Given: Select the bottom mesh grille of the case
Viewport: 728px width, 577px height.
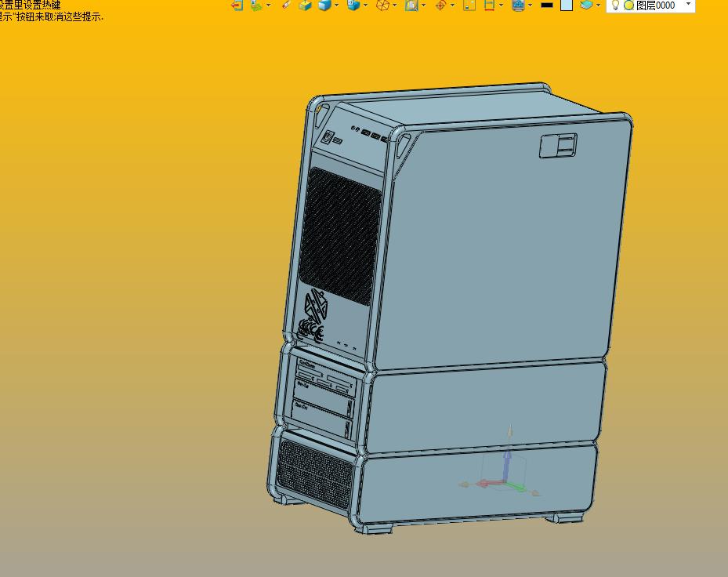Looking at the screenshot, I should pos(315,473).
